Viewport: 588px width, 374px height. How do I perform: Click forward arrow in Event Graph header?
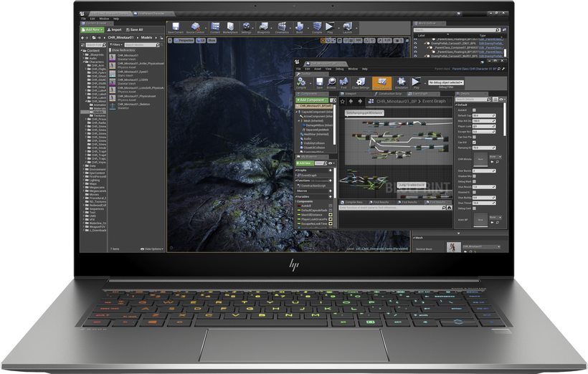[x=360, y=101]
